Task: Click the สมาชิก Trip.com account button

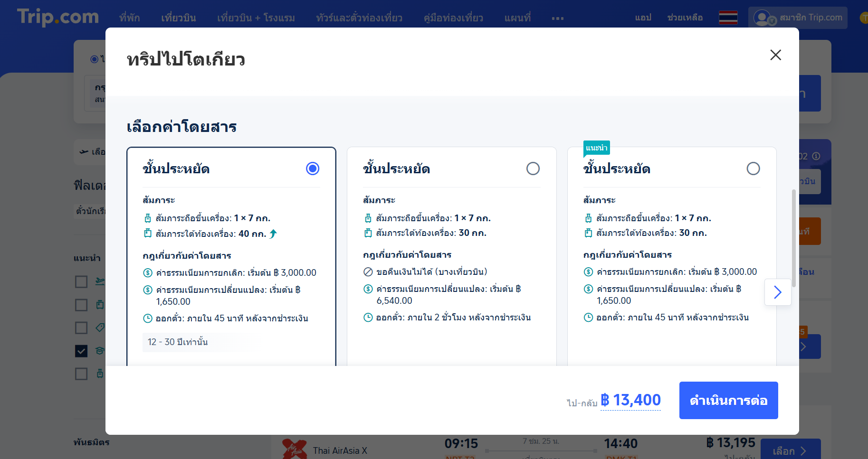Action: pos(798,18)
